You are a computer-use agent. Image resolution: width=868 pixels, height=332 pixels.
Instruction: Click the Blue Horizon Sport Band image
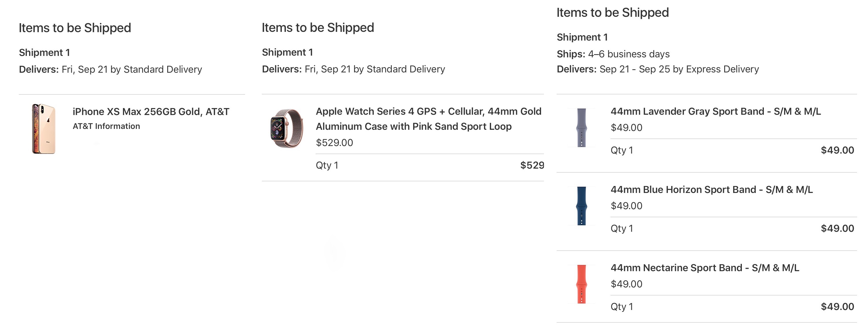tap(581, 206)
